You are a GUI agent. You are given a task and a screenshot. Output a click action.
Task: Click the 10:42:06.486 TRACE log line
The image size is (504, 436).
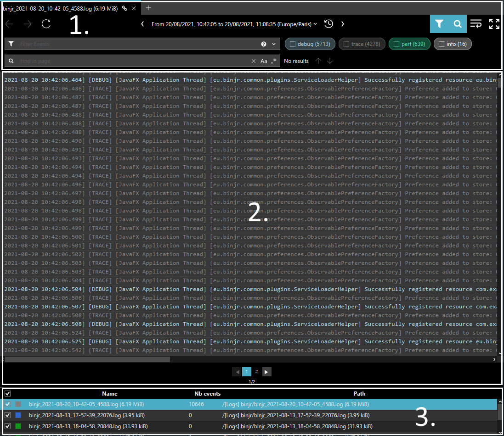(250, 89)
